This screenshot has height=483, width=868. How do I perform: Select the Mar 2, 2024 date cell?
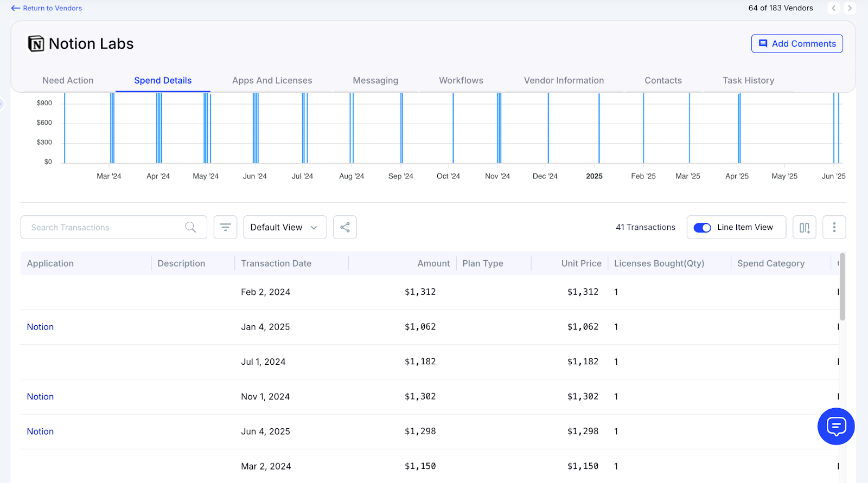coord(266,466)
